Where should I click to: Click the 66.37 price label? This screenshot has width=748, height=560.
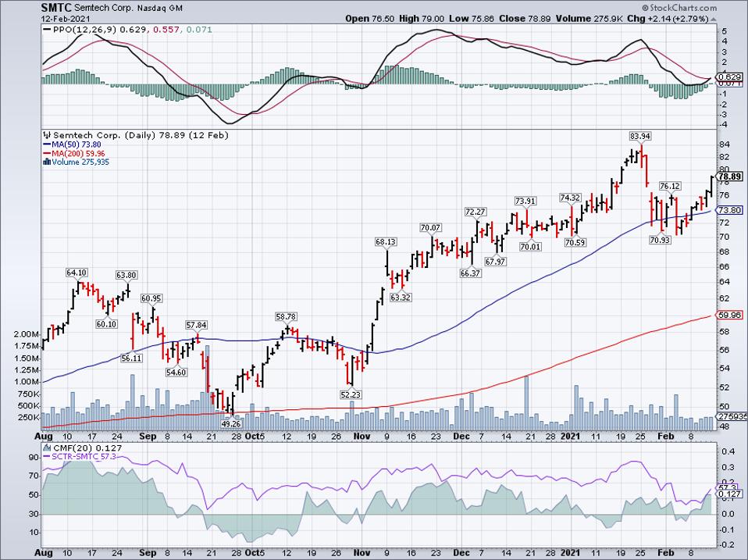pos(470,273)
